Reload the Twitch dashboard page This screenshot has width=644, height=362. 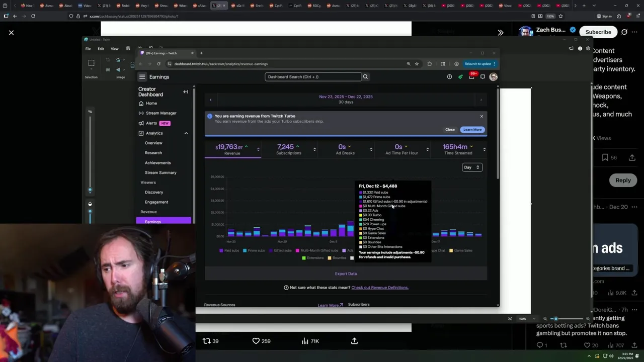pyautogui.click(x=158, y=64)
